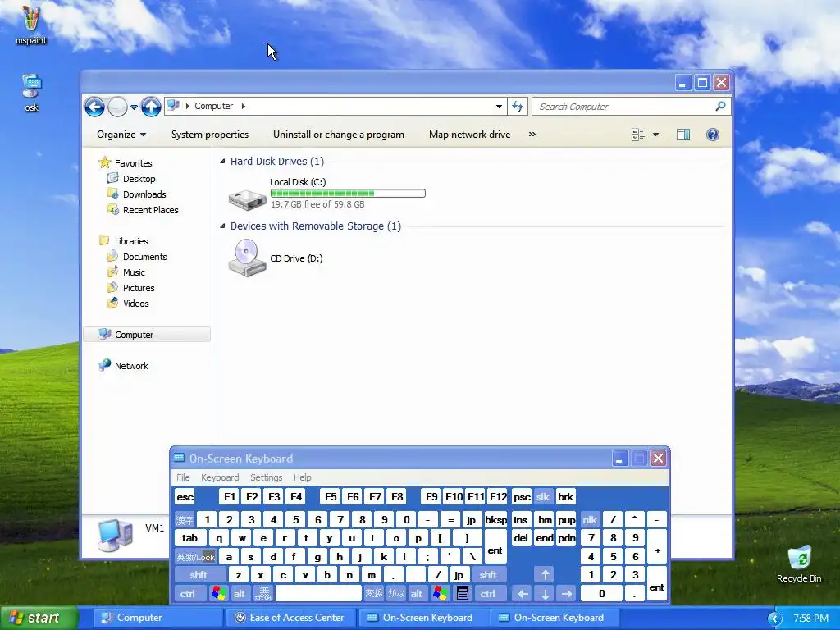Click Uninstall or change a program
The height and width of the screenshot is (630, 840).
pos(339,135)
